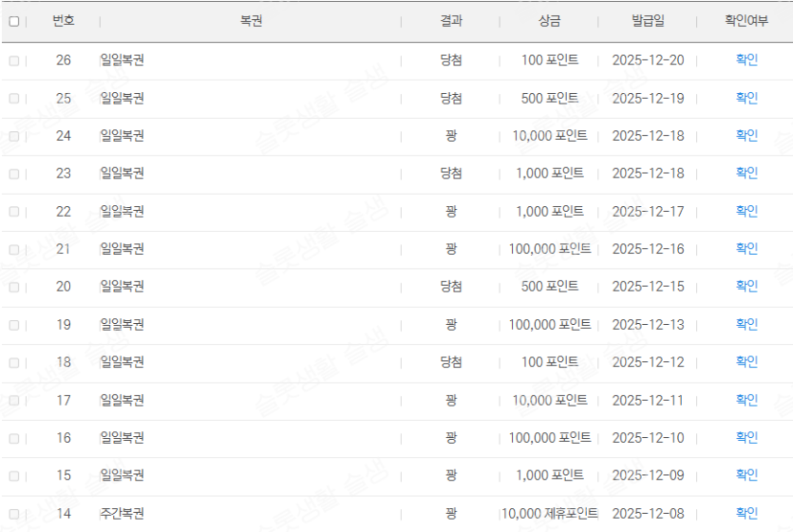Open the 확인 link on row 22

pyautogui.click(x=746, y=211)
